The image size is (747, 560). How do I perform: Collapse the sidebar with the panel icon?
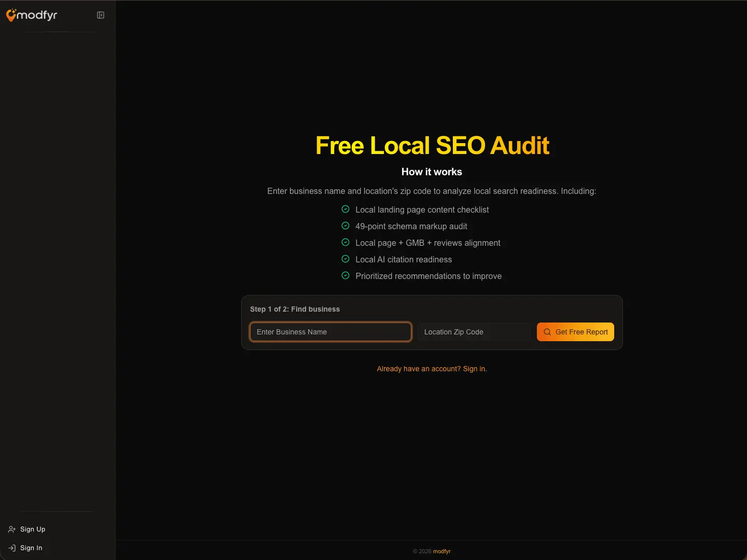point(101,15)
